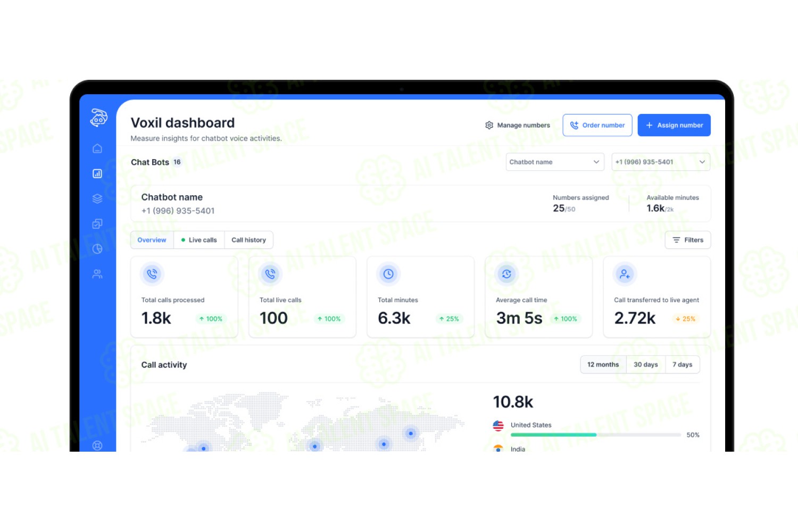Open the pie chart sidebar icon

pos(97,248)
